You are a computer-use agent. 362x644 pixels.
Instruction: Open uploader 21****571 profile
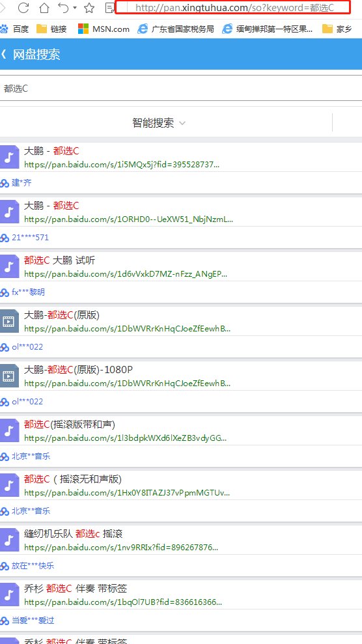[31, 238]
